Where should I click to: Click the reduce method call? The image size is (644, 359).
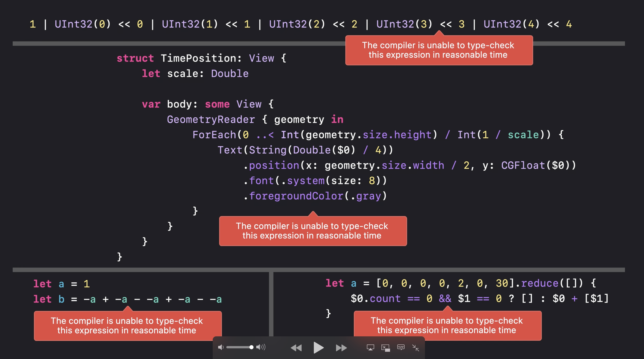(539, 283)
